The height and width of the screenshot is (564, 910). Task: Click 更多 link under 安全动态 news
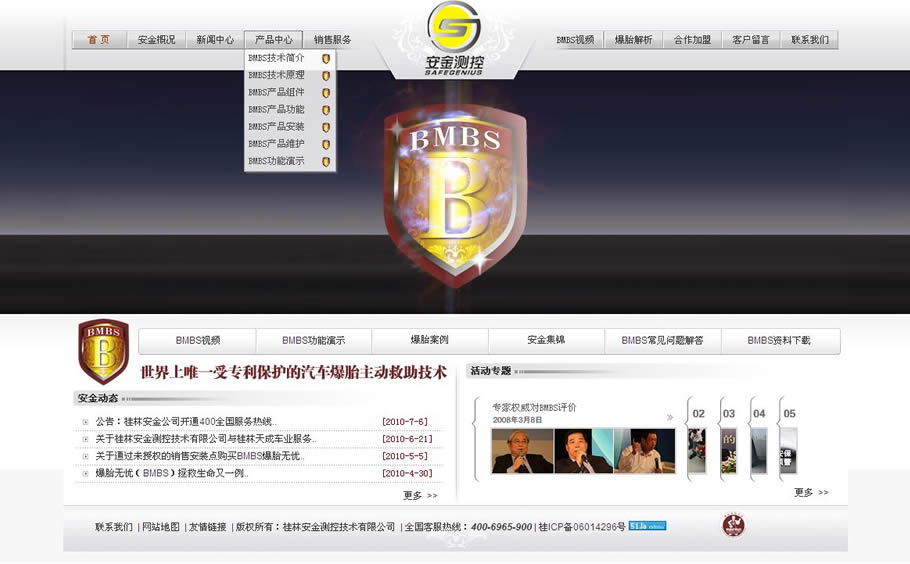pyautogui.click(x=419, y=495)
